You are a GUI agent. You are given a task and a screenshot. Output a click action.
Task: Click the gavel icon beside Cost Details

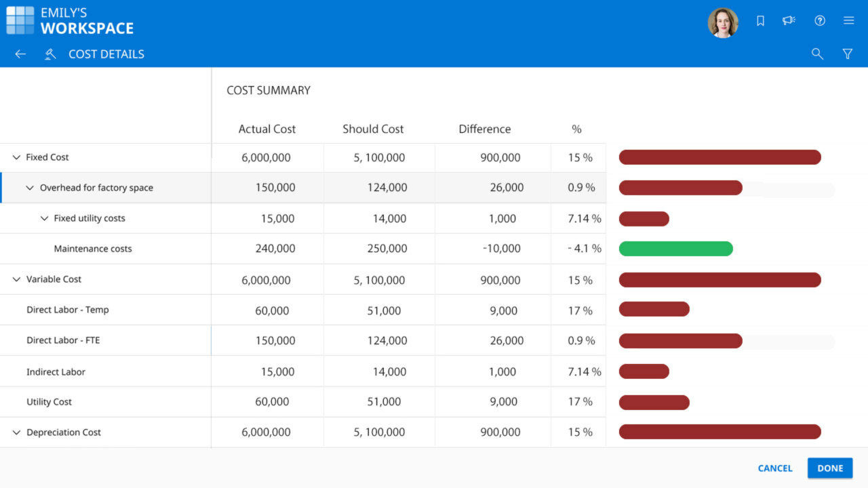[x=50, y=54]
